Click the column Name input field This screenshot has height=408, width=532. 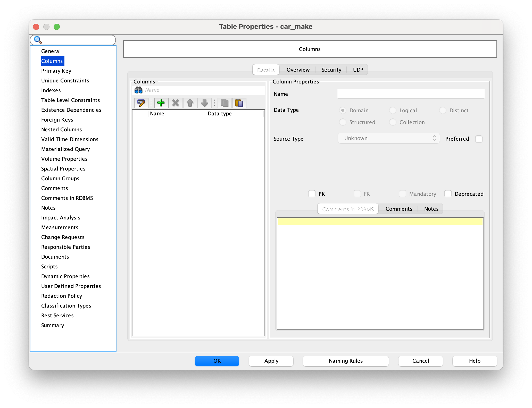(x=410, y=94)
